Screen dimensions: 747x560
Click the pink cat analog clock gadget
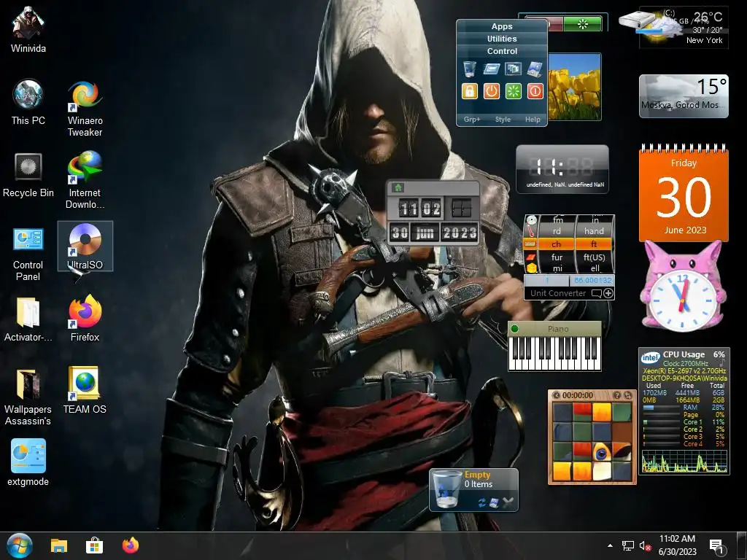pyautogui.click(x=683, y=287)
